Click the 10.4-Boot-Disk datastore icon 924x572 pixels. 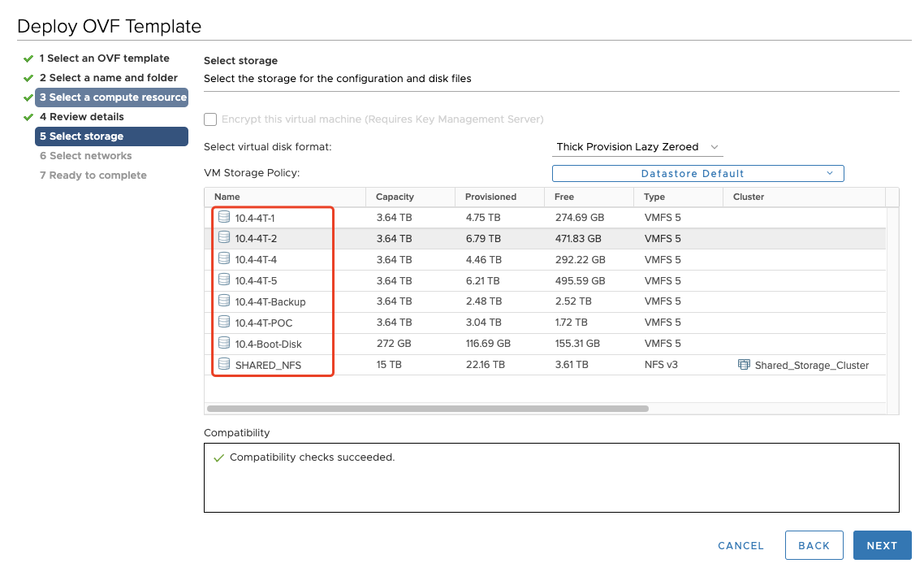click(x=224, y=344)
